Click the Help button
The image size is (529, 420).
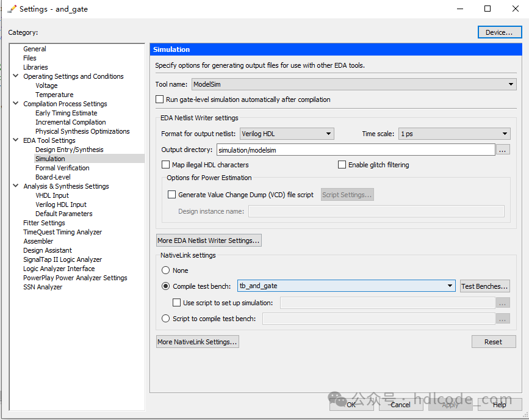(500, 405)
